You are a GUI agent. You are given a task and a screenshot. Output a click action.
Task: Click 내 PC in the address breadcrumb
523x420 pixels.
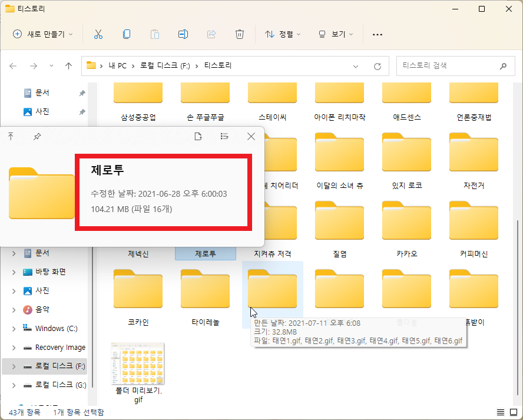(x=117, y=66)
